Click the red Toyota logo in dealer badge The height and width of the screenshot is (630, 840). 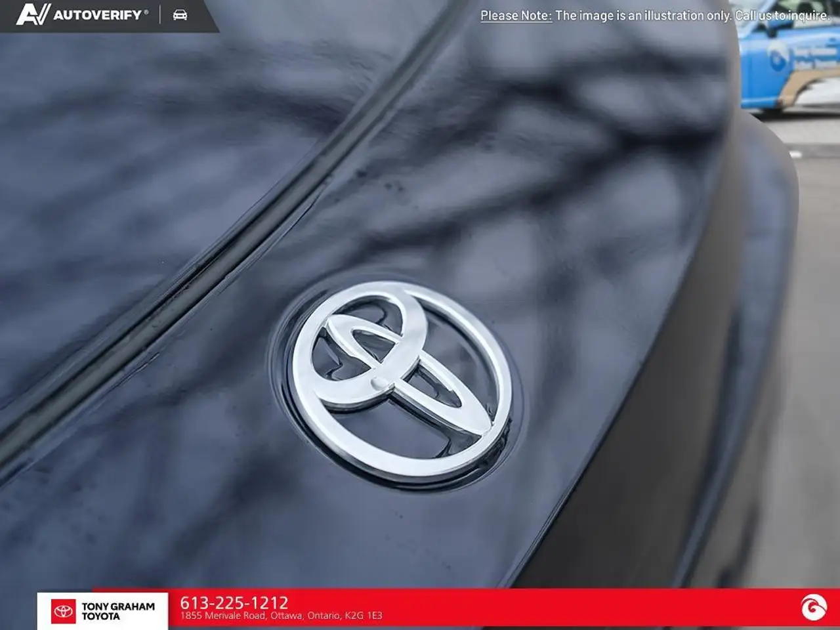click(64, 611)
